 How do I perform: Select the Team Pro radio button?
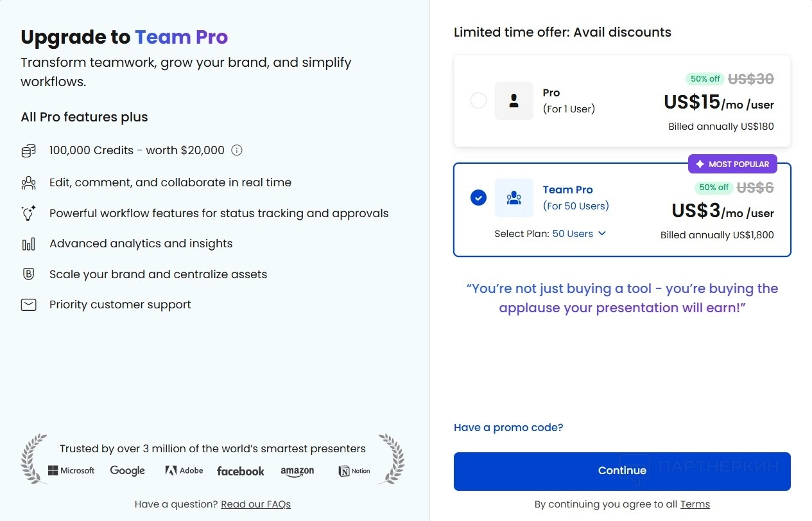pyautogui.click(x=478, y=197)
